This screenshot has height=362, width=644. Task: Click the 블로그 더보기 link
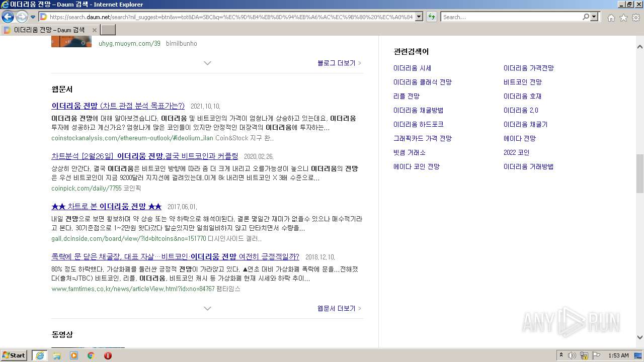click(x=339, y=63)
